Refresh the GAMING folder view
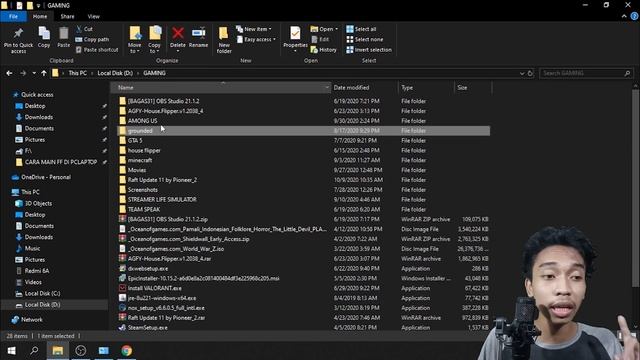The width and height of the screenshot is (640, 360). (530, 73)
